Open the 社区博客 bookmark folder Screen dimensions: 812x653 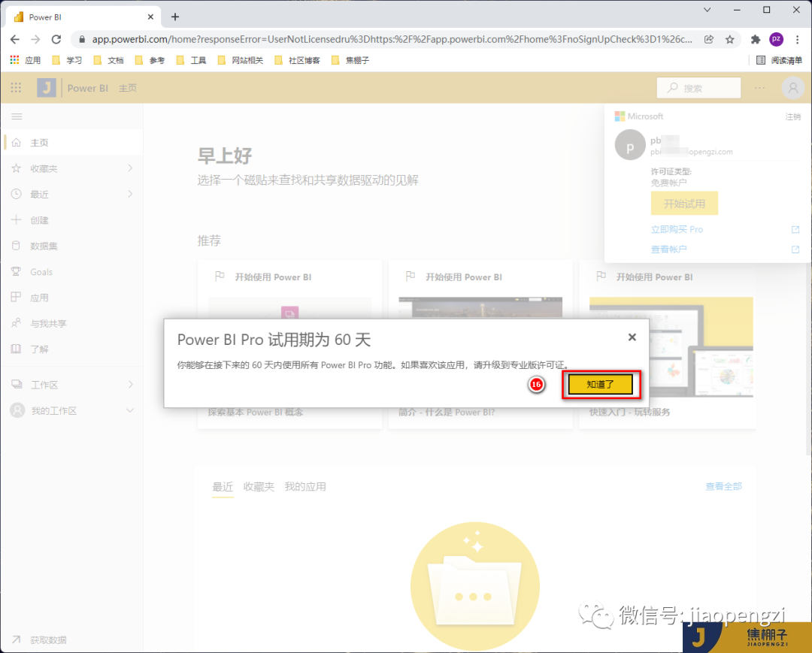(x=297, y=61)
